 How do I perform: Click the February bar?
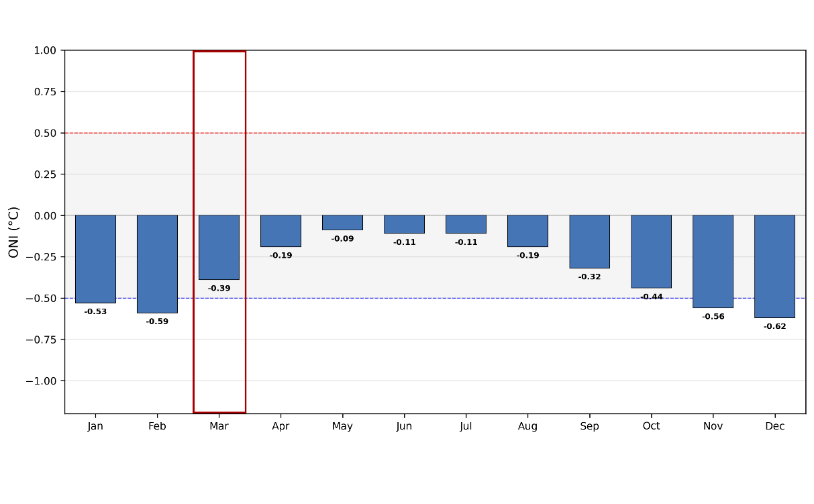[x=157, y=264]
